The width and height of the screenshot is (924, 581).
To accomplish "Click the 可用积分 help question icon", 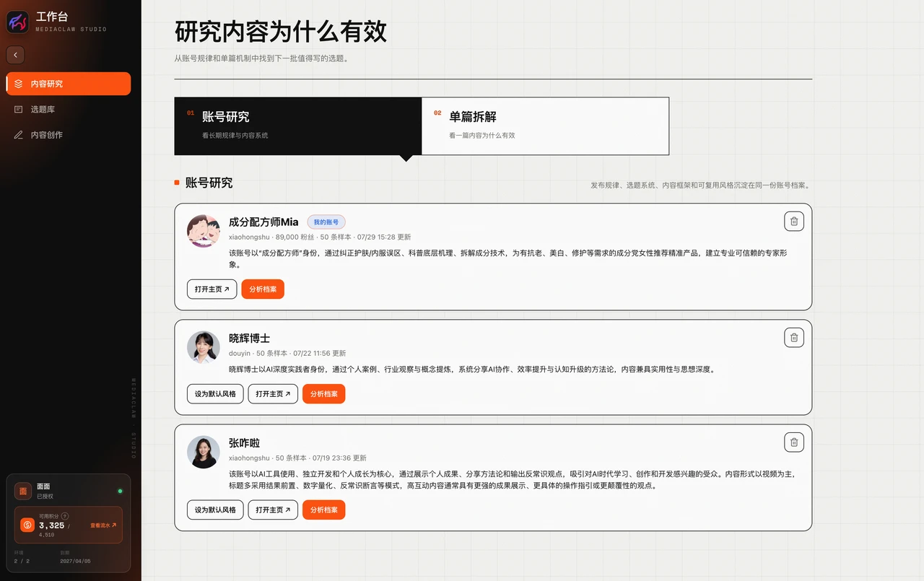I will tap(65, 516).
